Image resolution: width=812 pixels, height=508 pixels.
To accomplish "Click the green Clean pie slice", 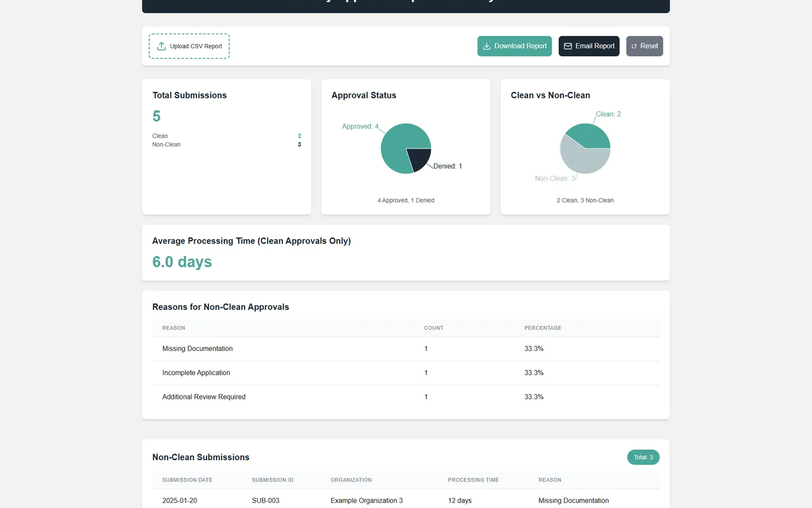I will (590, 135).
